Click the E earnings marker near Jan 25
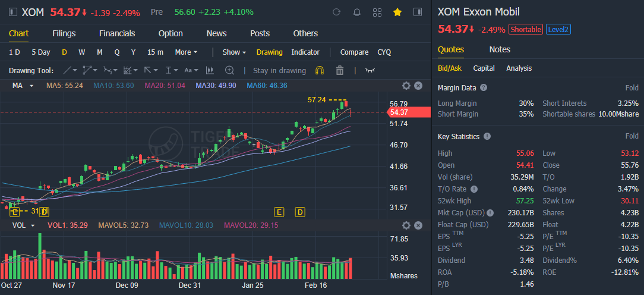This screenshot has width=644, height=295. point(279,212)
